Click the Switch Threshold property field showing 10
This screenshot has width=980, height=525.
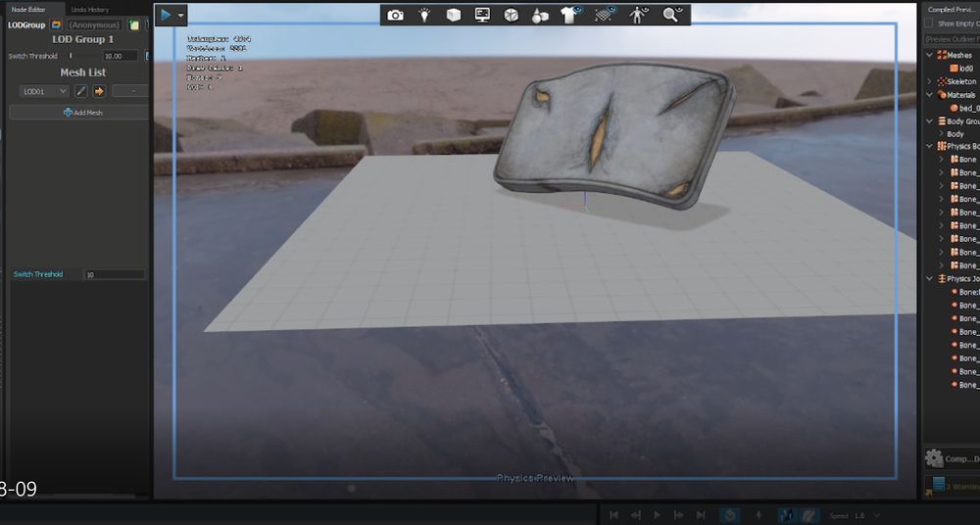(x=115, y=274)
